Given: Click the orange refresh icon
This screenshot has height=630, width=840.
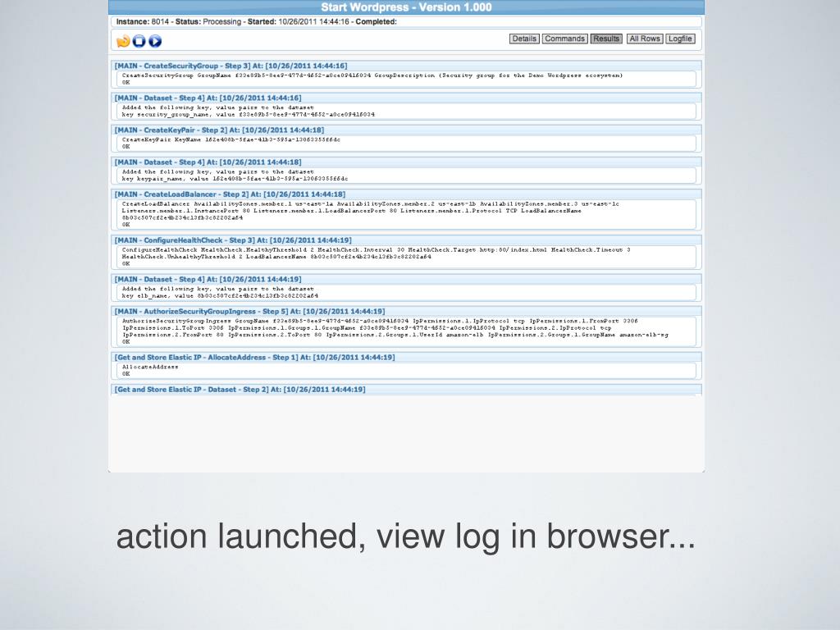Looking at the screenshot, I should click(x=123, y=41).
